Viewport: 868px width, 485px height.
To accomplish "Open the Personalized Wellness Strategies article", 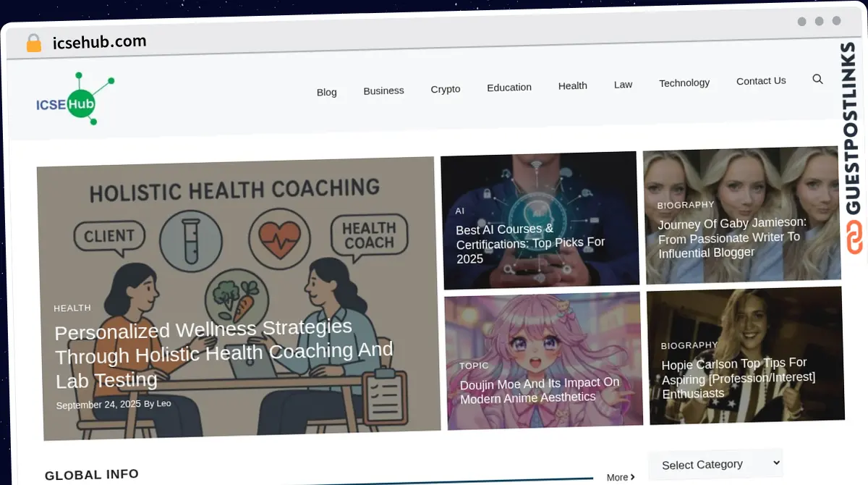I will point(224,355).
